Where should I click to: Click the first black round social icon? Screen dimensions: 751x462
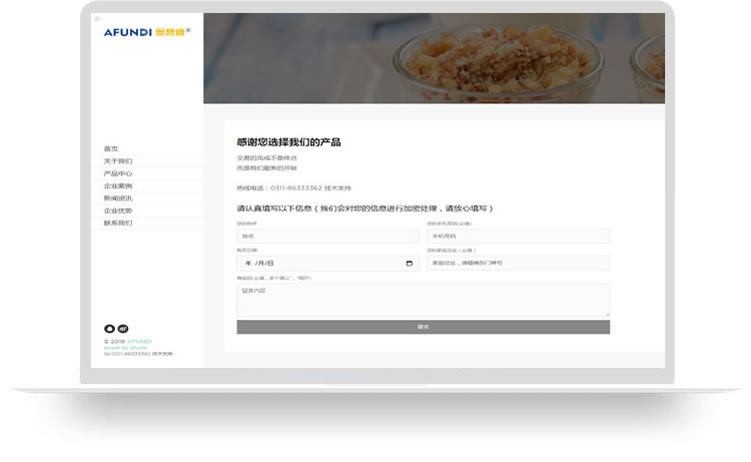pyautogui.click(x=109, y=328)
